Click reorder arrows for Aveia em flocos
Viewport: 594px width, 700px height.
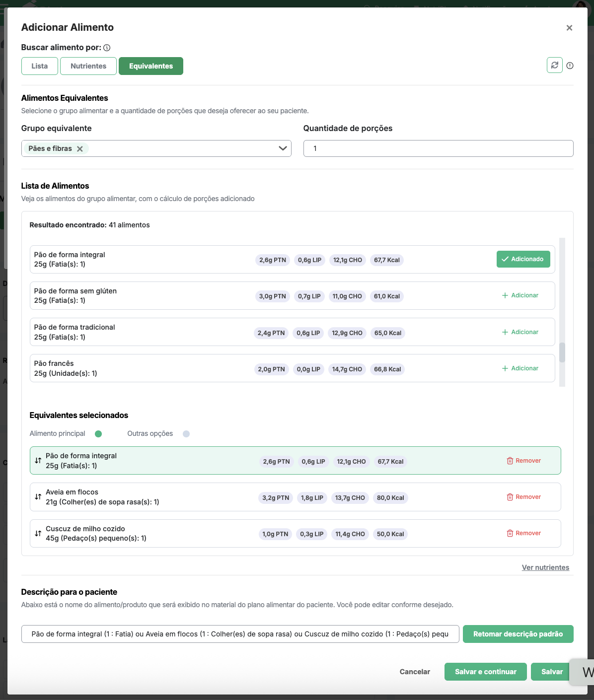38,497
